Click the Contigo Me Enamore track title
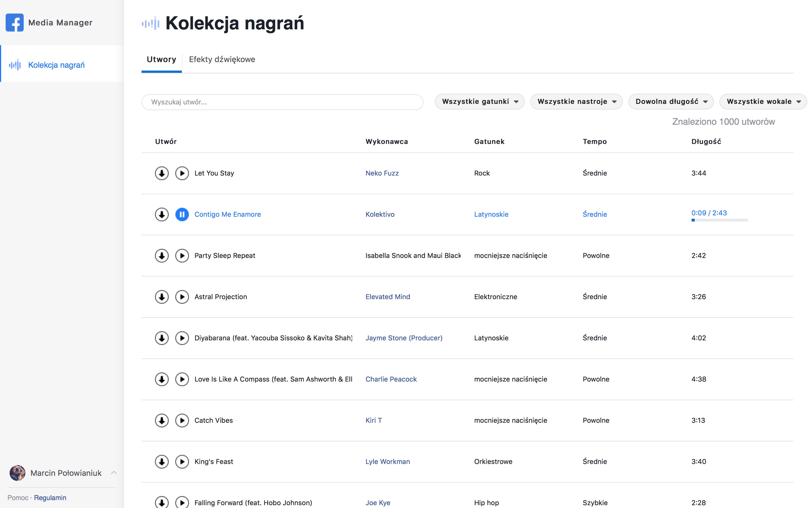812x508 pixels. [228, 214]
